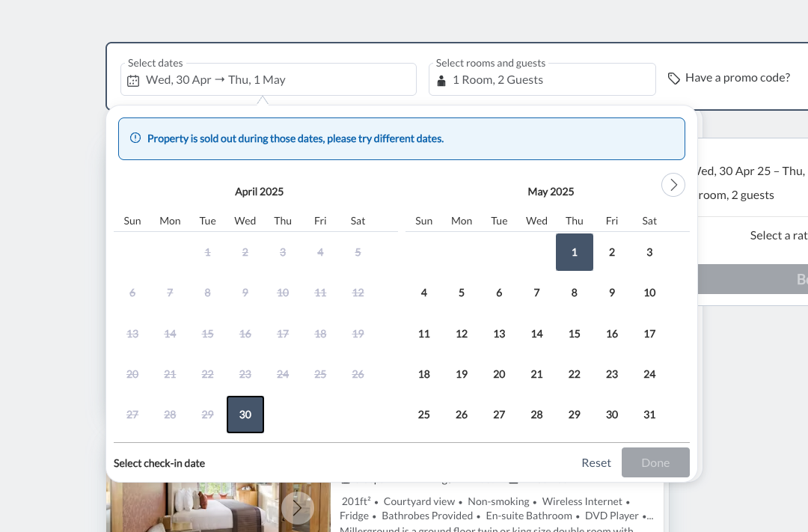Image resolution: width=808 pixels, height=532 pixels.
Task: Click the Done button
Action: click(x=655, y=462)
